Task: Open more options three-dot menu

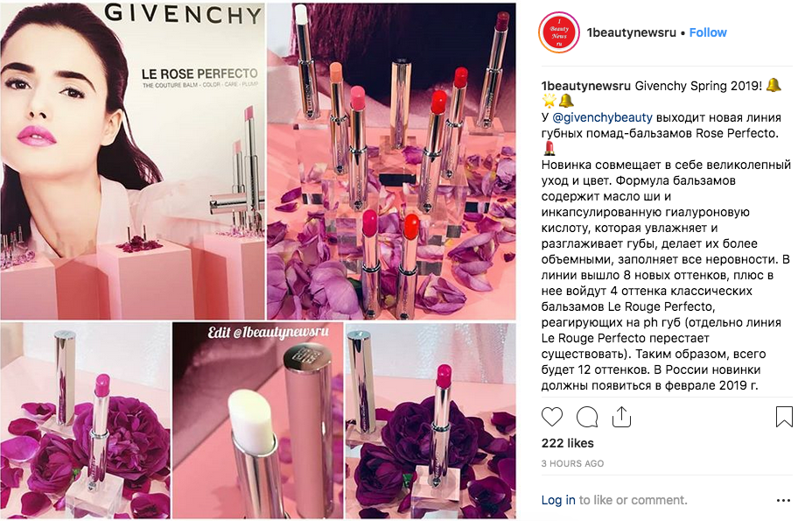Action: 783,500
